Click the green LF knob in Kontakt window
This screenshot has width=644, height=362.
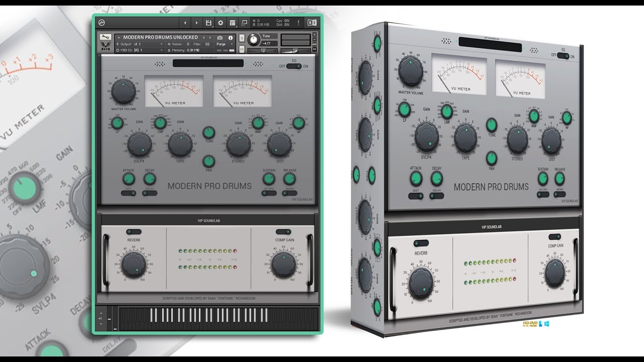(117, 123)
